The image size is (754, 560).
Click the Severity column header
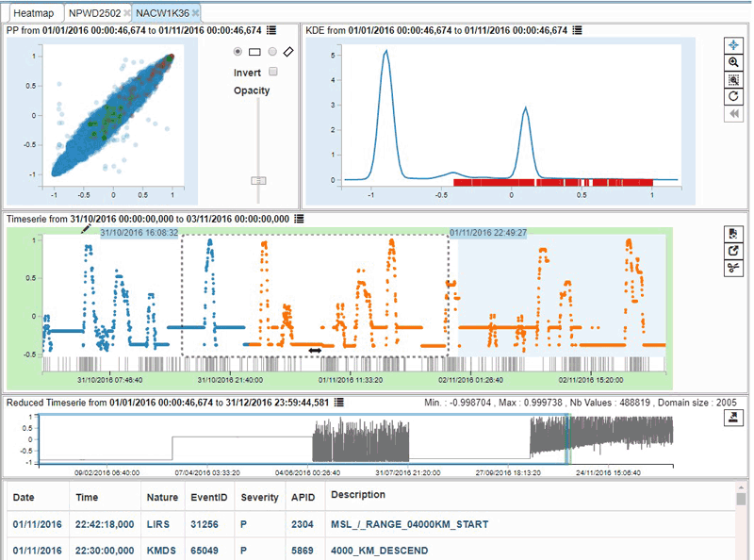coord(260,497)
